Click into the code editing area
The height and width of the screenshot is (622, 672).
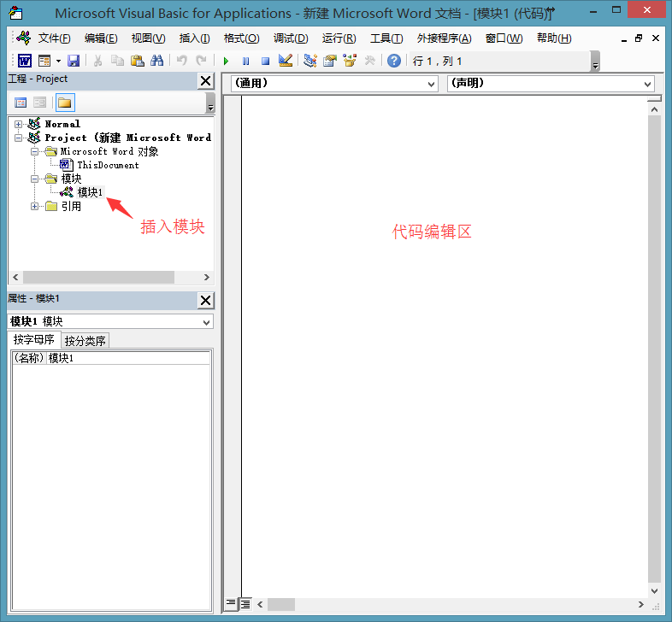(x=444, y=346)
